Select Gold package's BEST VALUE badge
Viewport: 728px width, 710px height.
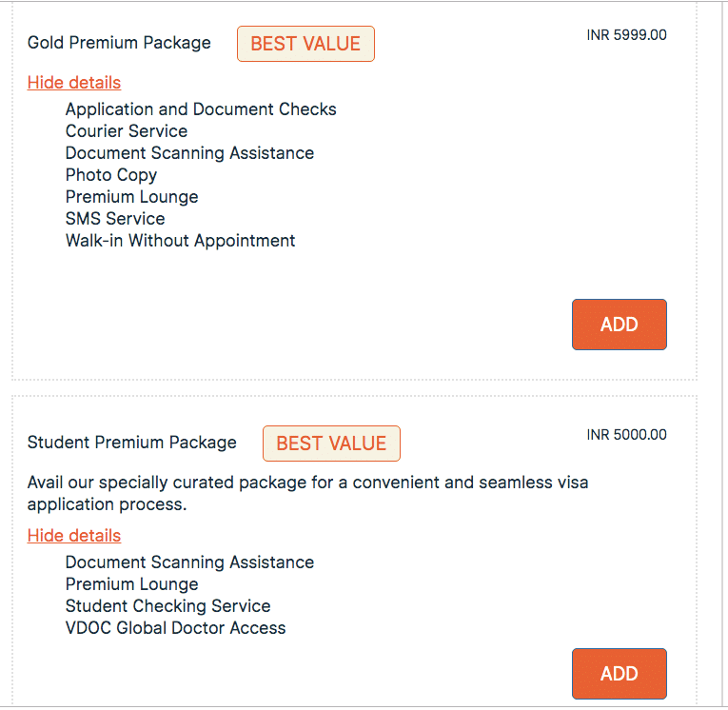click(305, 44)
